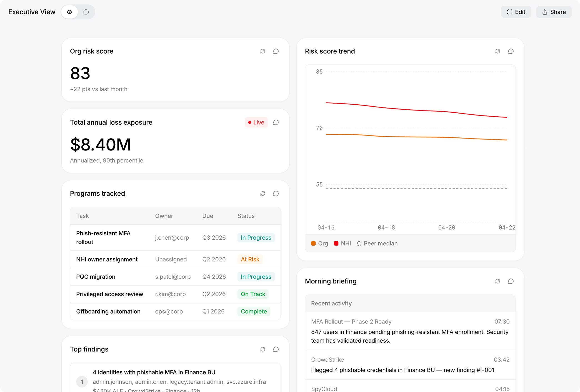Click the On Track status badge

point(253,294)
